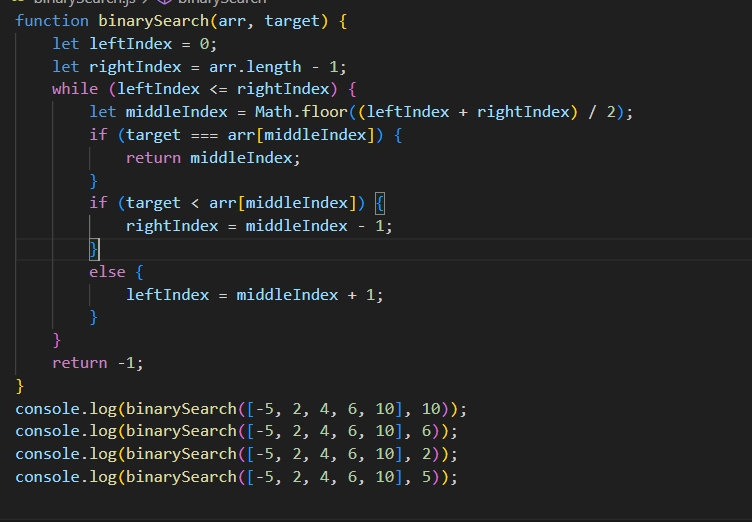Click the console.log call searching for target 2

pos(236,454)
